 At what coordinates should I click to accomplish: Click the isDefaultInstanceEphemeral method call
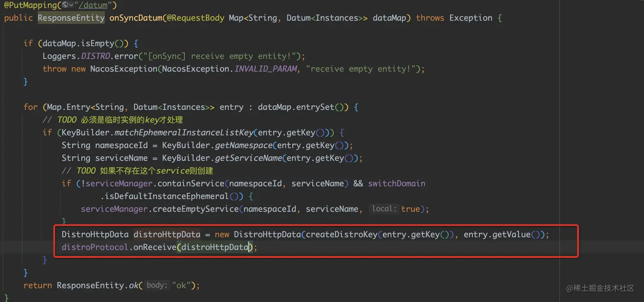(x=167, y=197)
